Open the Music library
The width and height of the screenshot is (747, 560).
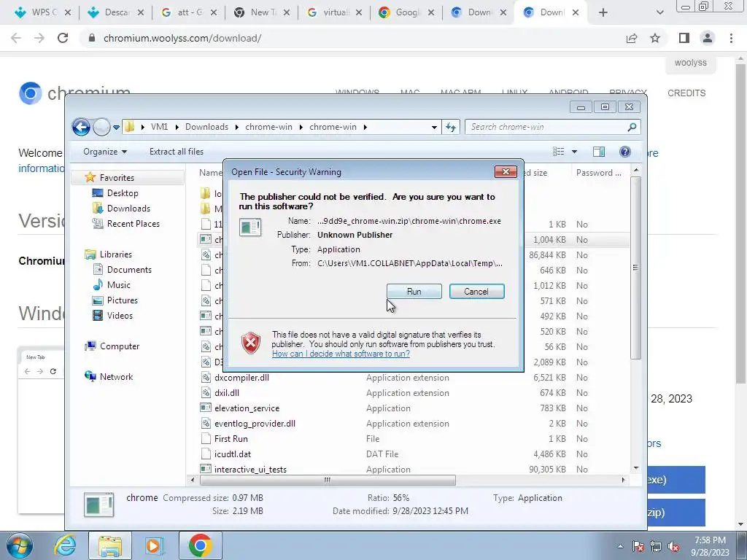click(x=119, y=285)
